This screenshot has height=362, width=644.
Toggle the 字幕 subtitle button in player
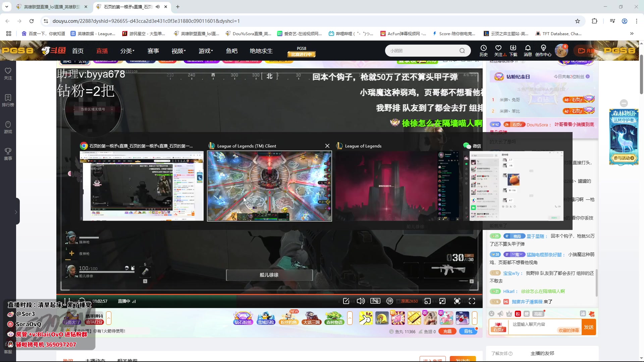point(375,301)
